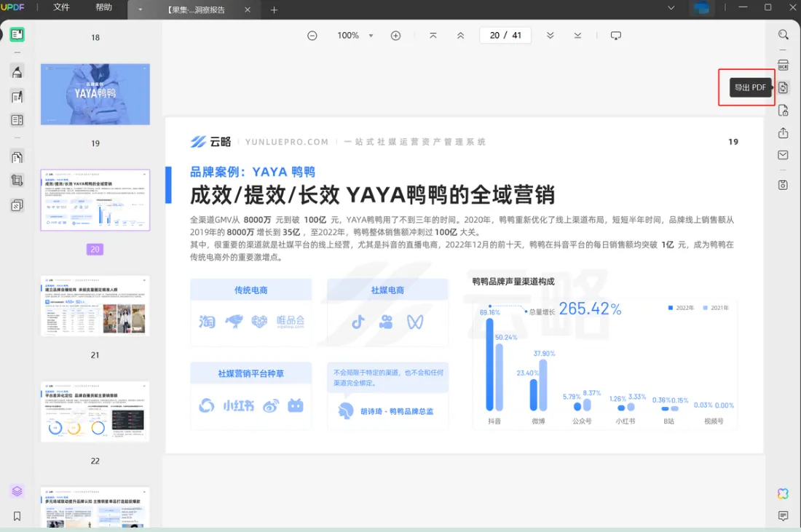Click the 265.42% growth figure
801x532 pixels.
pyautogui.click(x=590, y=309)
